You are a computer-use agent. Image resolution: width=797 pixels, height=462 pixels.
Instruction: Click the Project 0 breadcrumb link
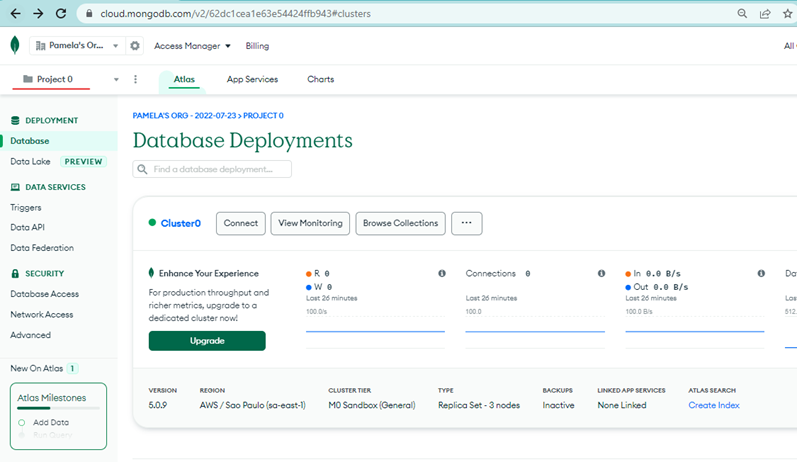(263, 115)
